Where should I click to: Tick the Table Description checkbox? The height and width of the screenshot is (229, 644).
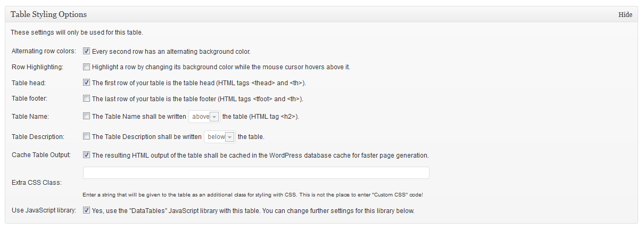86,137
